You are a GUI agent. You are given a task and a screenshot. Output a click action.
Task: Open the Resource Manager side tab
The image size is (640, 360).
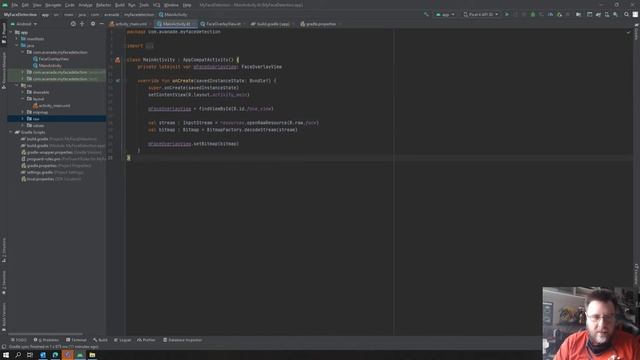(x=4, y=70)
